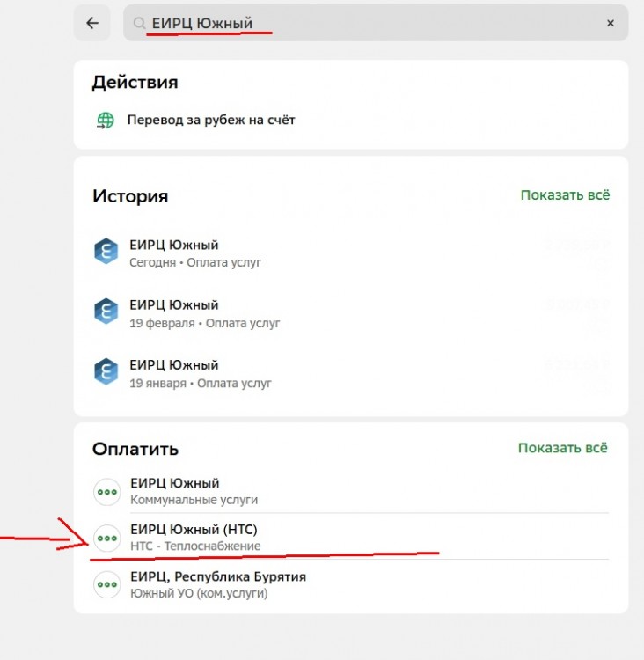Open today's ЕИРЦ Южный payment entry
644x660 pixels.
(x=351, y=253)
